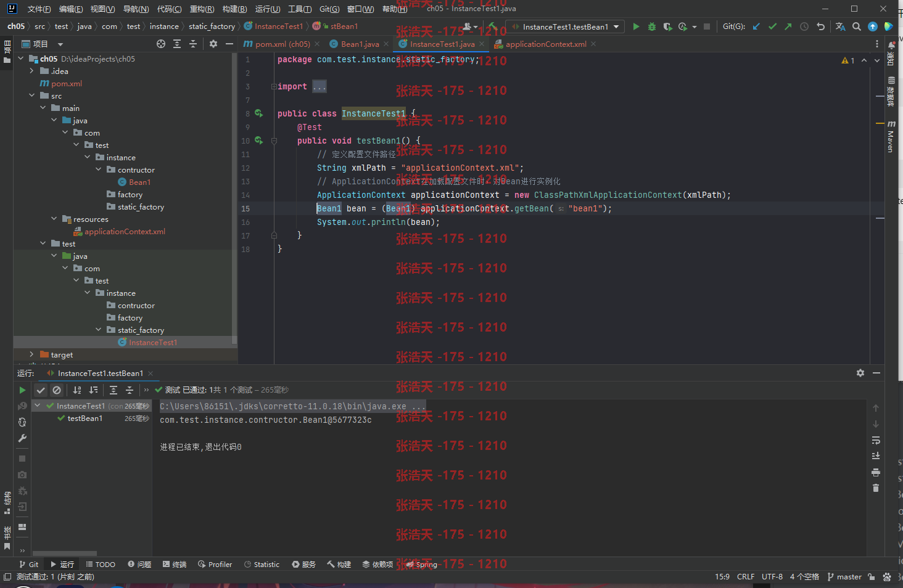Click CRLF line separator in status bar

click(746, 577)
